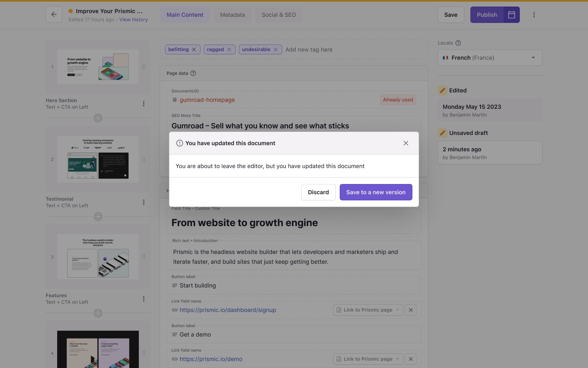Clear the prismic.io/dashboard/signup link
Image resolution: width=588 pixels, height=368 pixels.
coord(411,310)
